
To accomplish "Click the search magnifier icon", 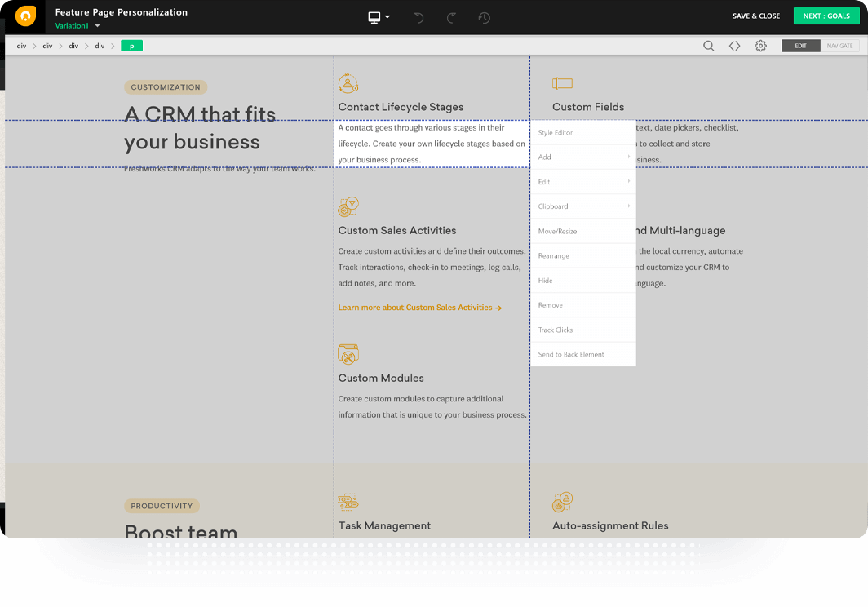I will tap(709, 46).
